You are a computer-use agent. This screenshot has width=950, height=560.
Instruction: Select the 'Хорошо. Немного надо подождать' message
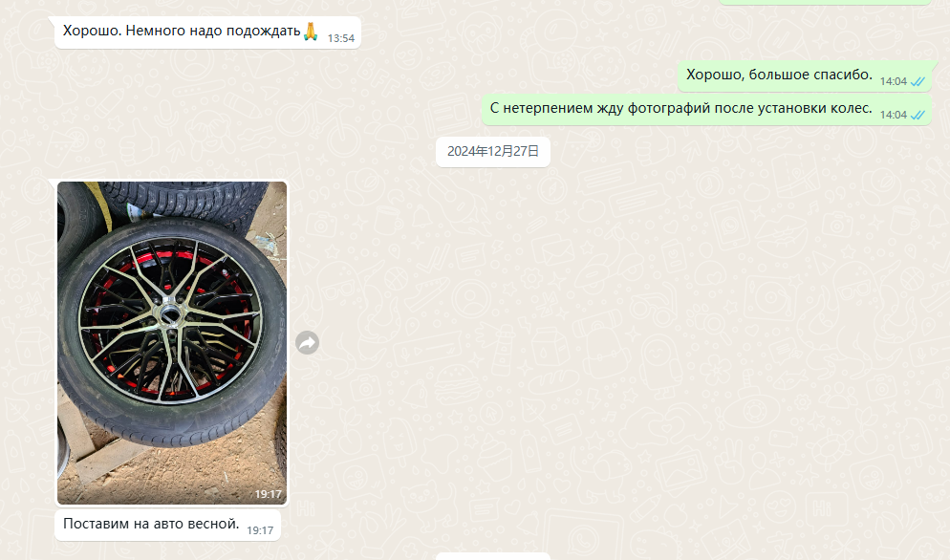pos(207,32)
